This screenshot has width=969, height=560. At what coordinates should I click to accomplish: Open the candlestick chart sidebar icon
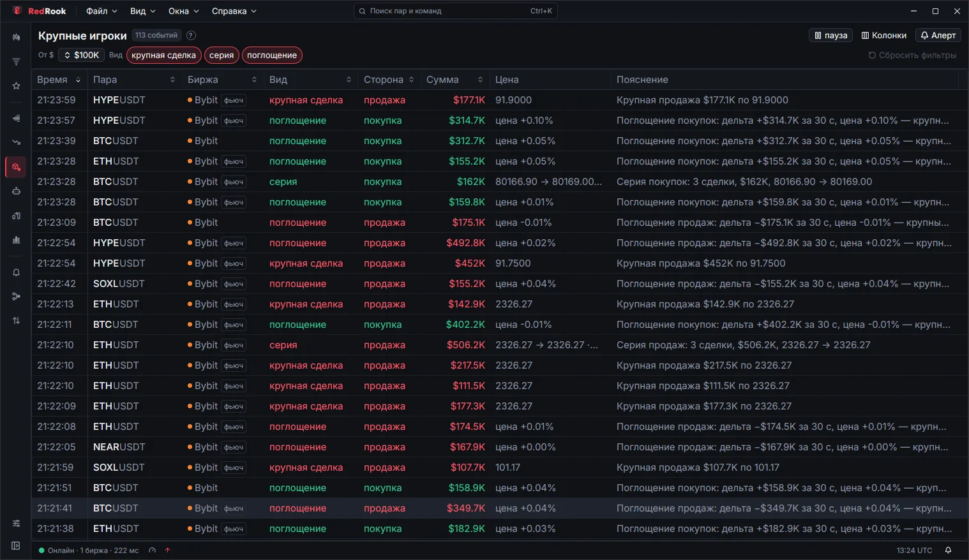16,38
